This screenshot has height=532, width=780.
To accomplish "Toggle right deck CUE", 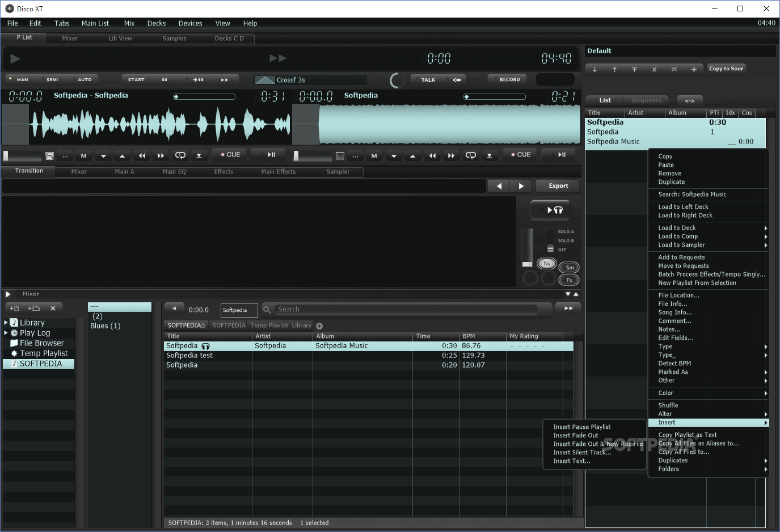I will pyautogui.click(x=521, y=154).
